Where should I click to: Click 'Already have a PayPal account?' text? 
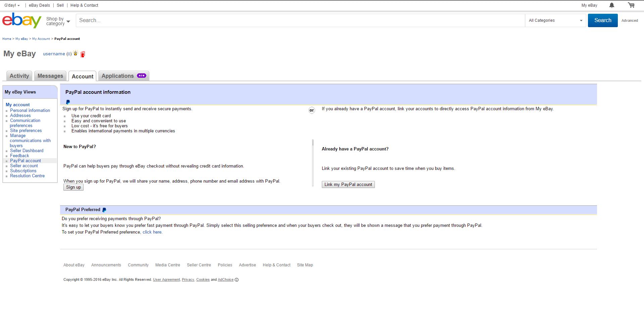tap(355, 149)
